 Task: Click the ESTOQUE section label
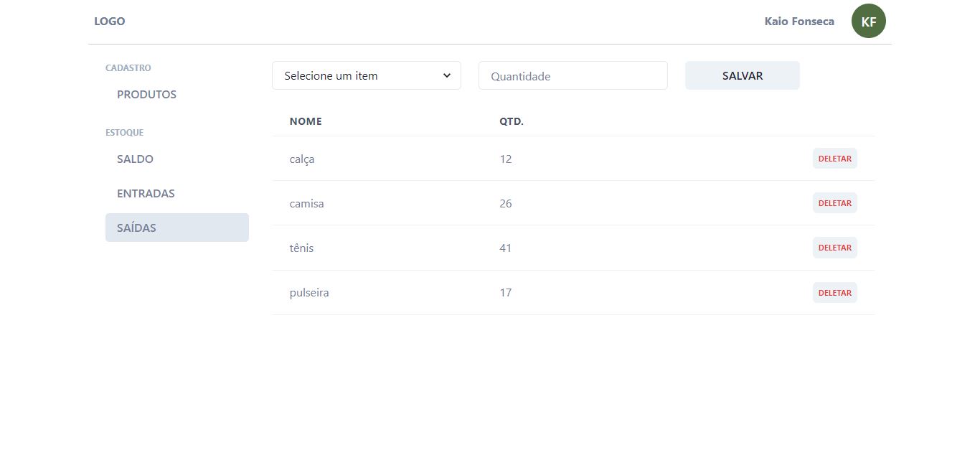[x=124, y=132]
